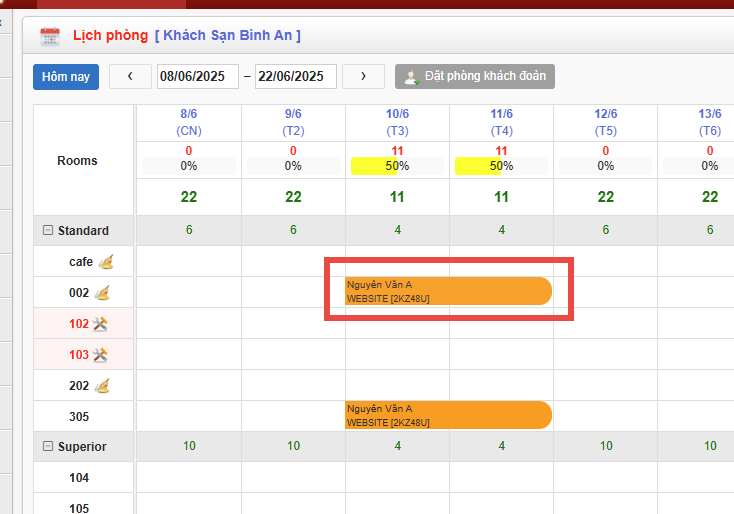
Task: Open Nguyễn Văn A booking in room 002
Action: pyautogui.click(x=448, y=291)
